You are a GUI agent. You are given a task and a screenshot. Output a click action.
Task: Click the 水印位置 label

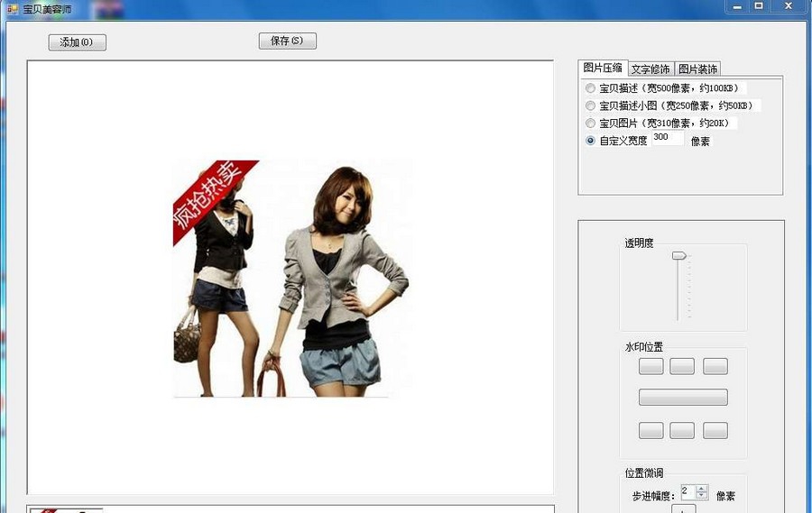click(x=643, y=347)
